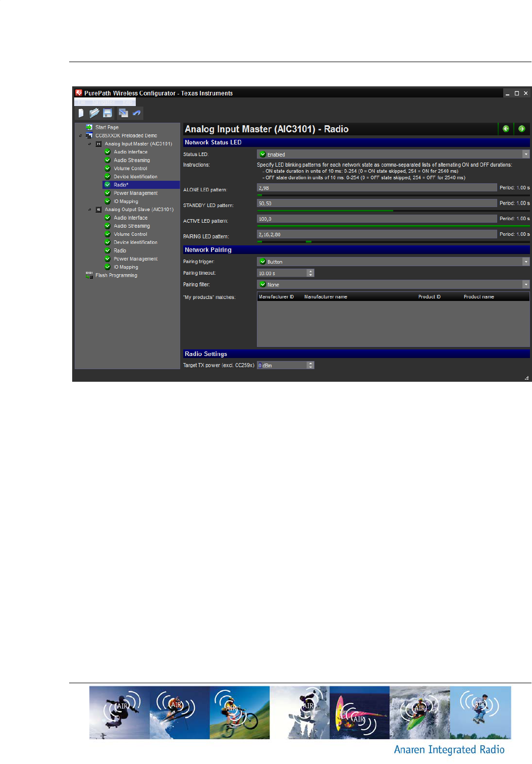The image size is (532, 764).
Task: Open Volume Control under Analog Input Master
Action: coord(130,169)
